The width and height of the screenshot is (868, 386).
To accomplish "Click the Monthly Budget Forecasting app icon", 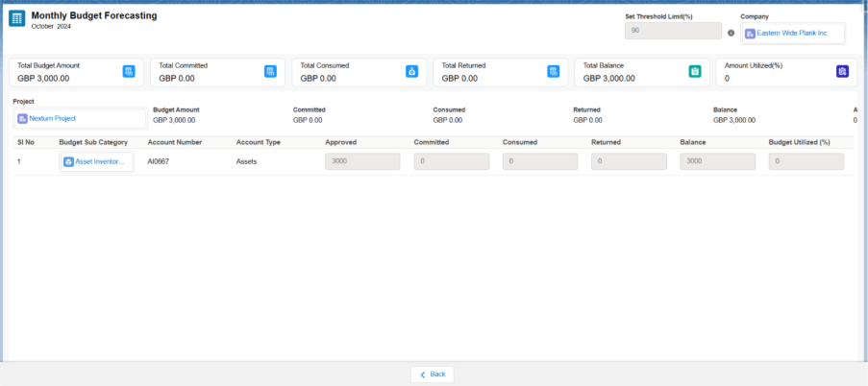I will 17,20.
